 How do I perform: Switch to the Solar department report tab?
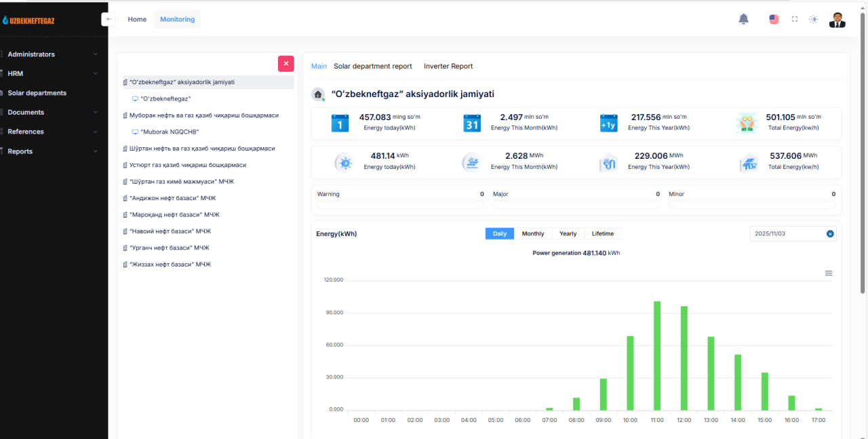[x=373, y=66]
